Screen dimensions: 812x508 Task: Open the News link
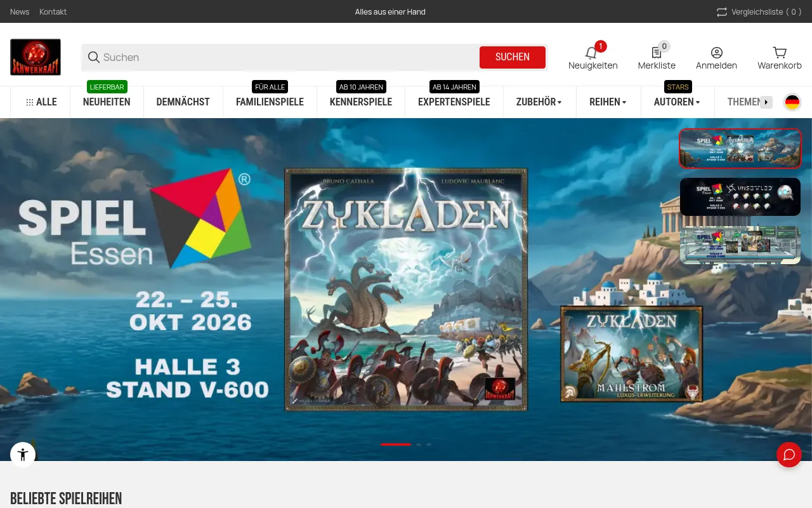pos(20,11)
